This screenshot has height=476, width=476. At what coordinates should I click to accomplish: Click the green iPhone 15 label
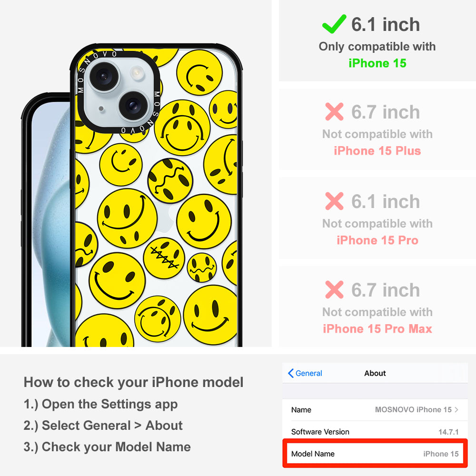(377, 63)
